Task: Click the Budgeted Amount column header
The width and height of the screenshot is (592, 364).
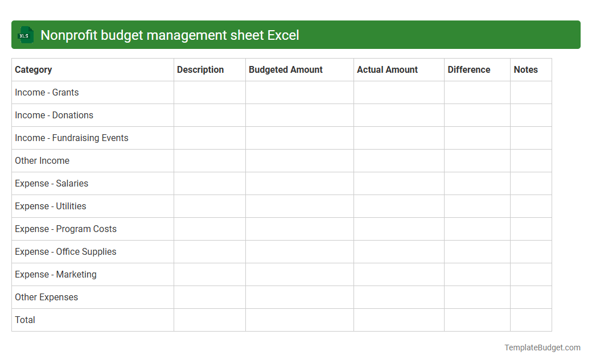Action: coord(285,69)
